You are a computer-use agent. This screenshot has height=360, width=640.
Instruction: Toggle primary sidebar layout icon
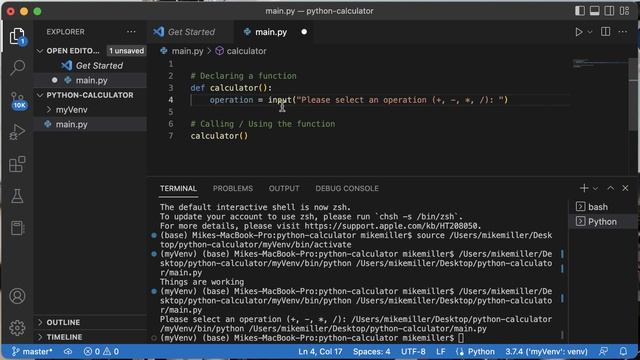(x=580, y=11)
